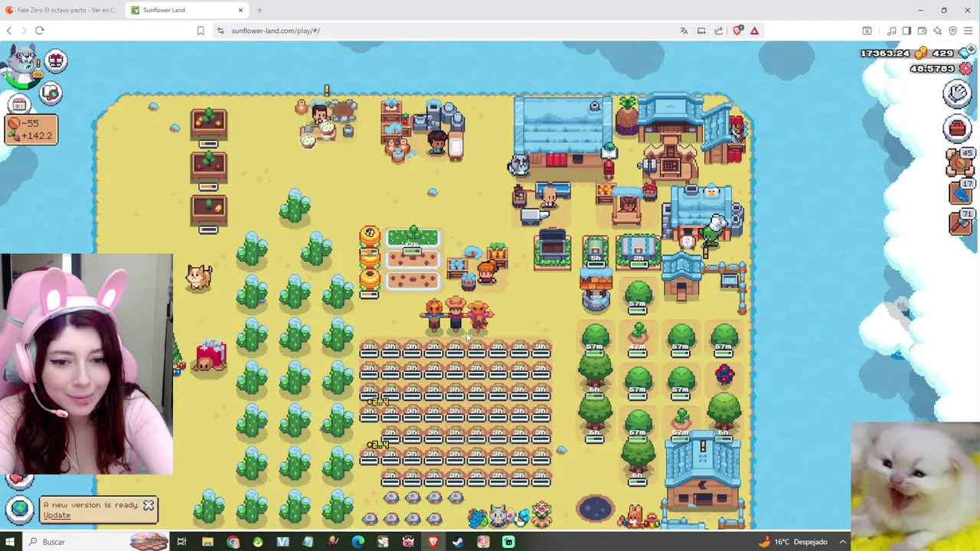Screen dimensions: 980x551
Task: Click the green greenhouse plot with timer
Action: click(x=413, y=240)
